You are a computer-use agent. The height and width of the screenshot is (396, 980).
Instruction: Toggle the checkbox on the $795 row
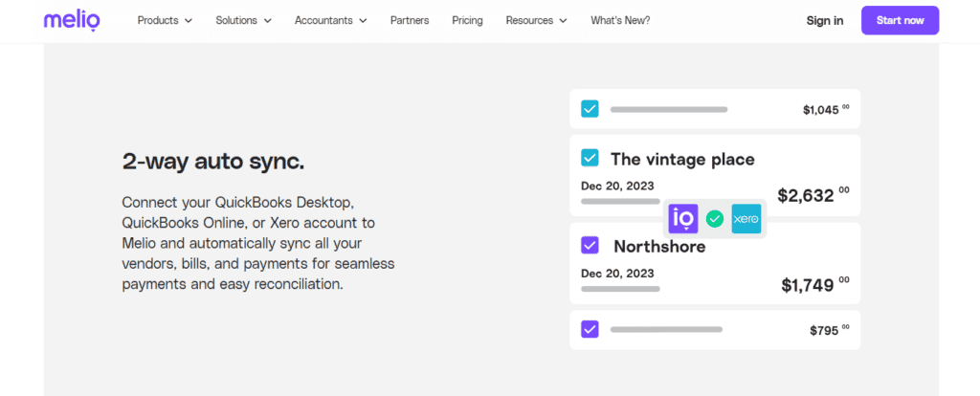coord(590,329)
